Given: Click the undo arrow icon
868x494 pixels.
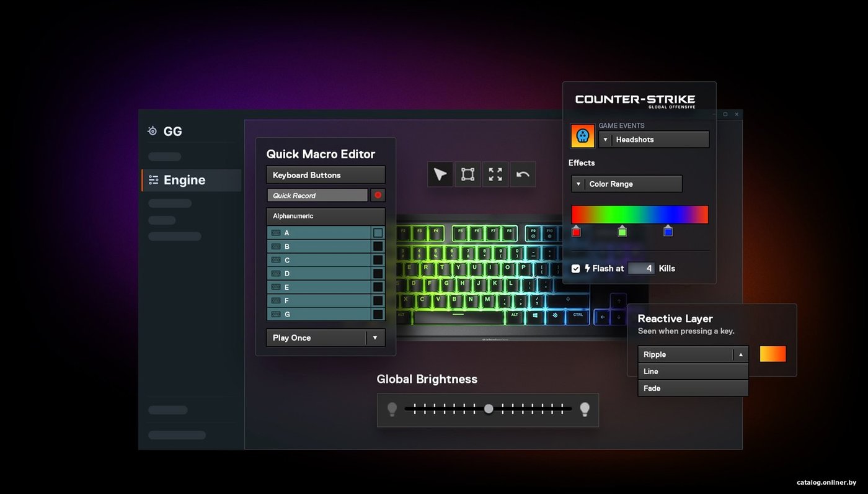Looking at the screenshot, I should pos(523,174).
